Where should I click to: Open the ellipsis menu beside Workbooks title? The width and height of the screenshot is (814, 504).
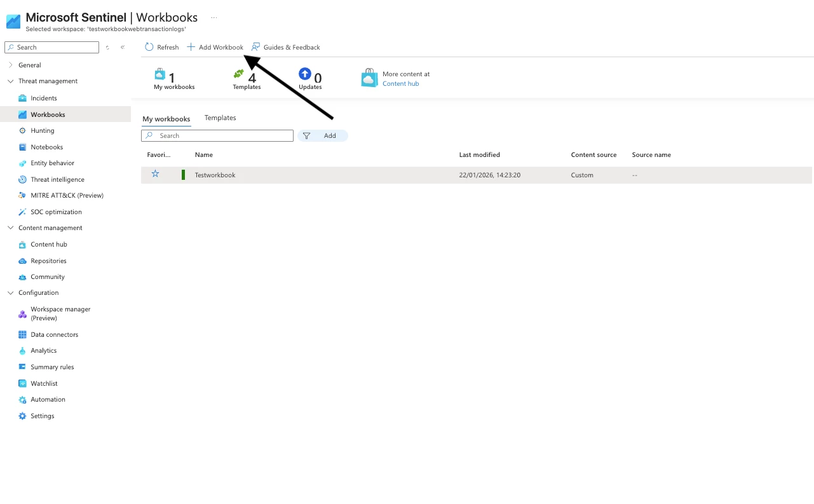click(214, 18)
